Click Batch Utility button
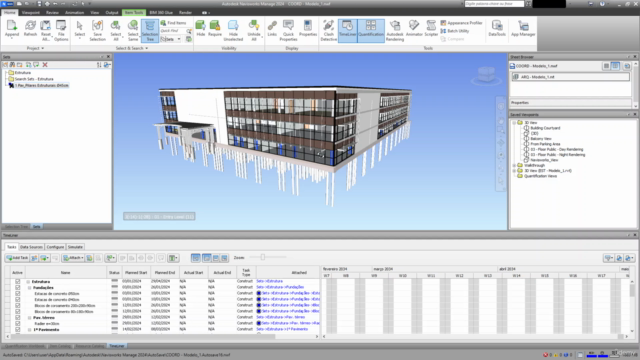This screenshot has width=640, height=360. 455,31
